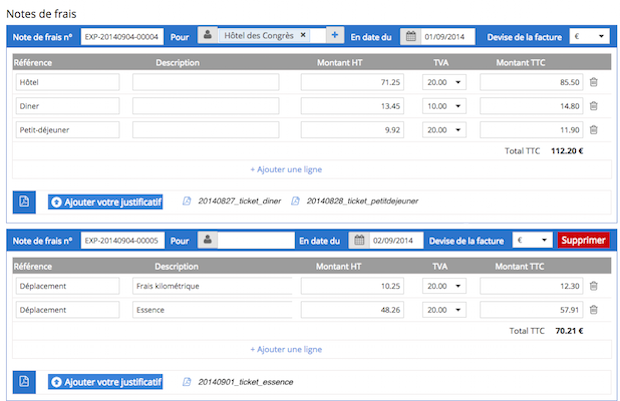Add a line to first expense report
The width and height of the screenshot is (620, 401).
coord(285,169)
